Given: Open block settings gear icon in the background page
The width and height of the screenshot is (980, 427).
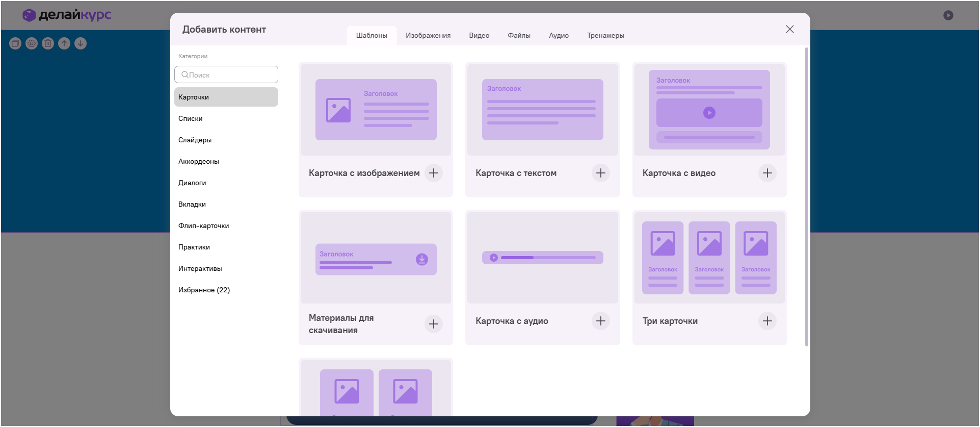Looking at the screenshot, I should tap(32, 43).
